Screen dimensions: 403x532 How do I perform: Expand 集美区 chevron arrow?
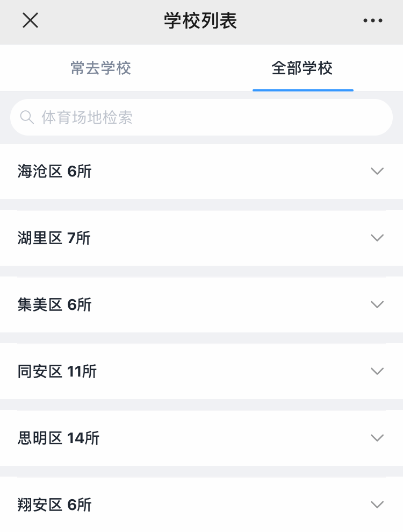coord(377,304)
